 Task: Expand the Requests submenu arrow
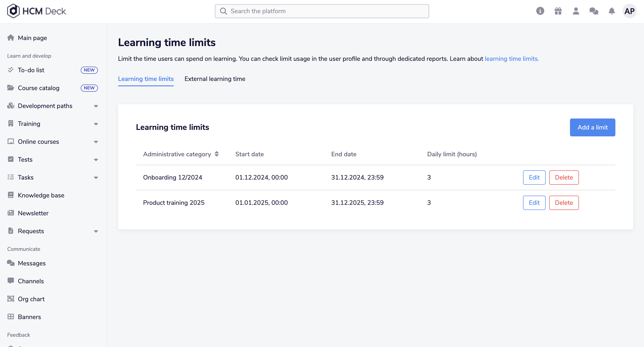(96, 231)
